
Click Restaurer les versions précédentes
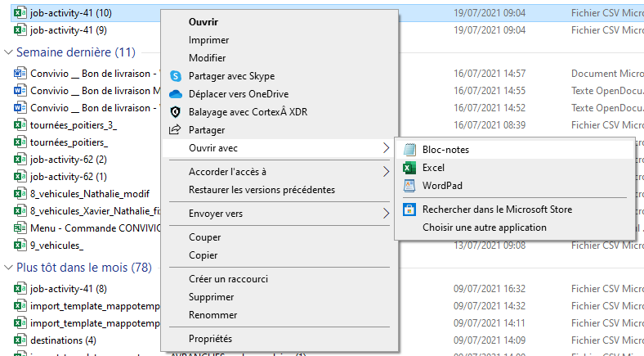click(262, 190)
